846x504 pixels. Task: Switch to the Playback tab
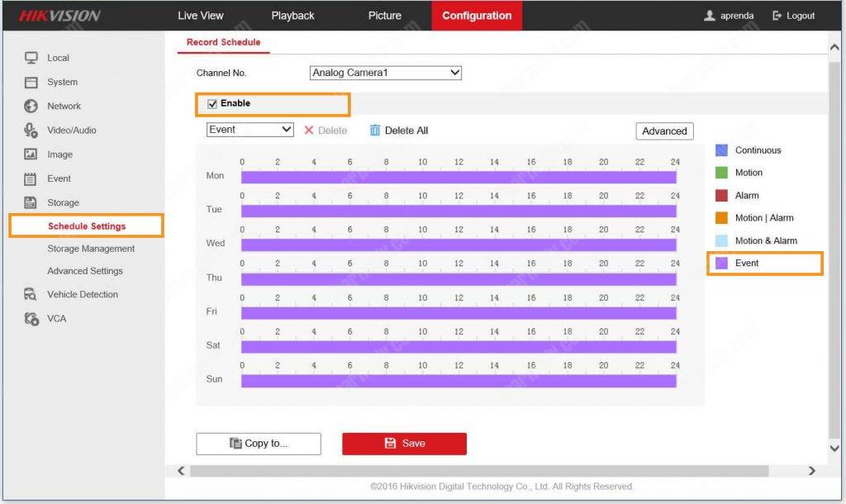pyautogui.click(x=292, y=15)
